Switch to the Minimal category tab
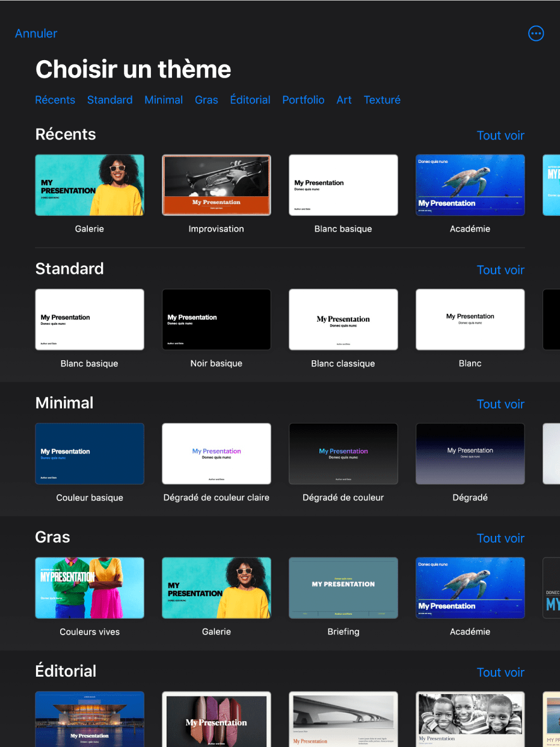Screen dimensions: 560x747 [164, 100]
